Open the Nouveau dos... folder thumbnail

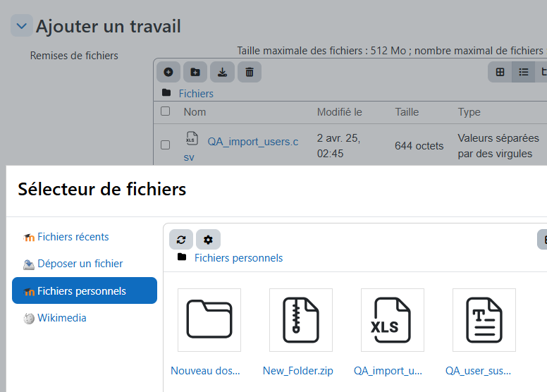coord(209,320)
